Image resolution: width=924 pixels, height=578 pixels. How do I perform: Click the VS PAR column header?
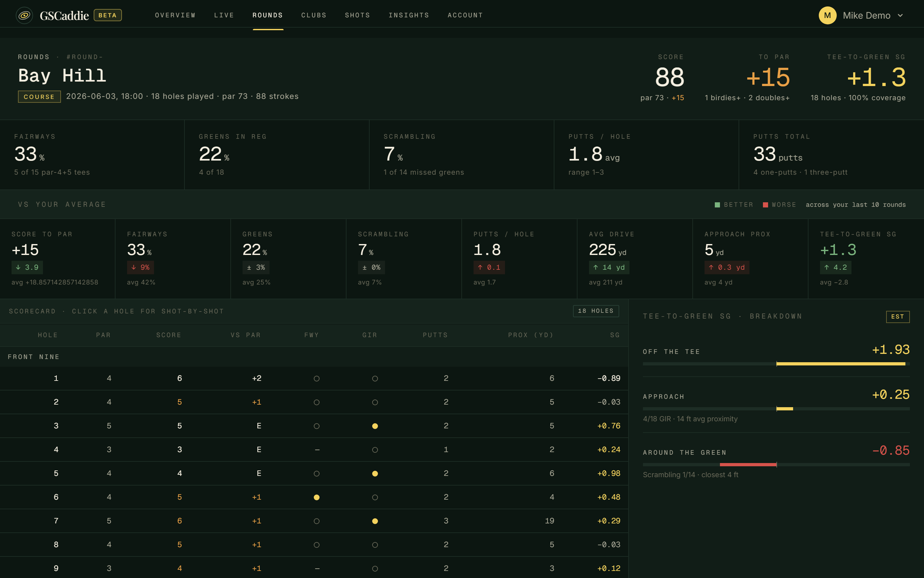245,335
